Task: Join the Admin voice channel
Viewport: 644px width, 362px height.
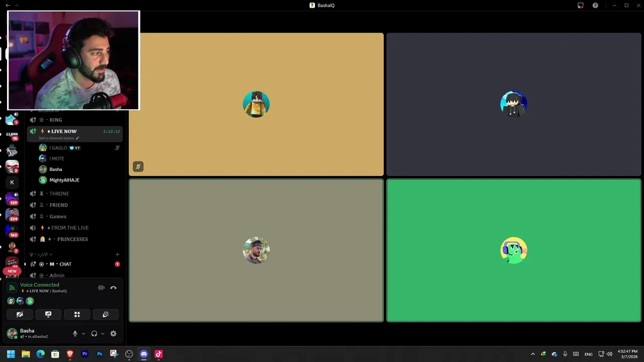Action: pyautogui.click(x=74, y=275)
